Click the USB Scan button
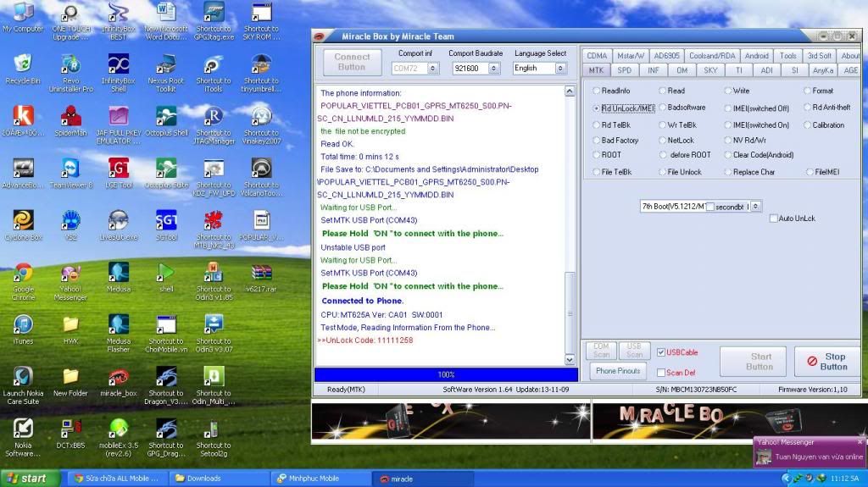This screenshot has width=868, height=487. 634,351
